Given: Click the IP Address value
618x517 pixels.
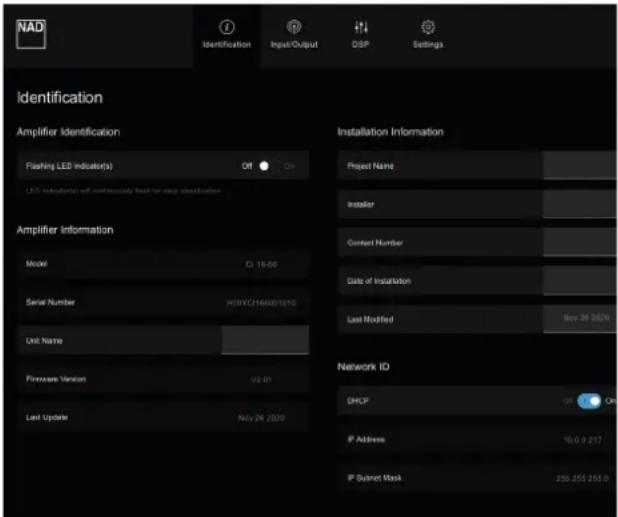Looking at the screenshot, I should (x=583, y=440).
